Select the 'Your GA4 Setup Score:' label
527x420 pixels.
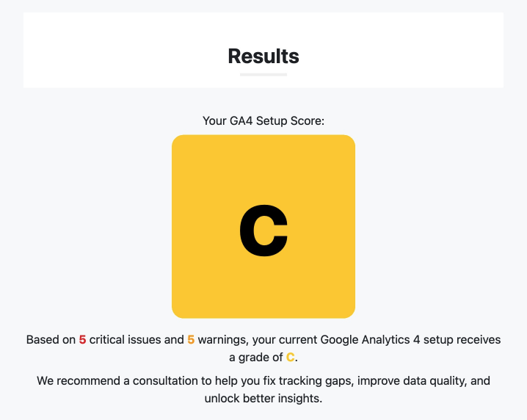[x=263, y=120]
